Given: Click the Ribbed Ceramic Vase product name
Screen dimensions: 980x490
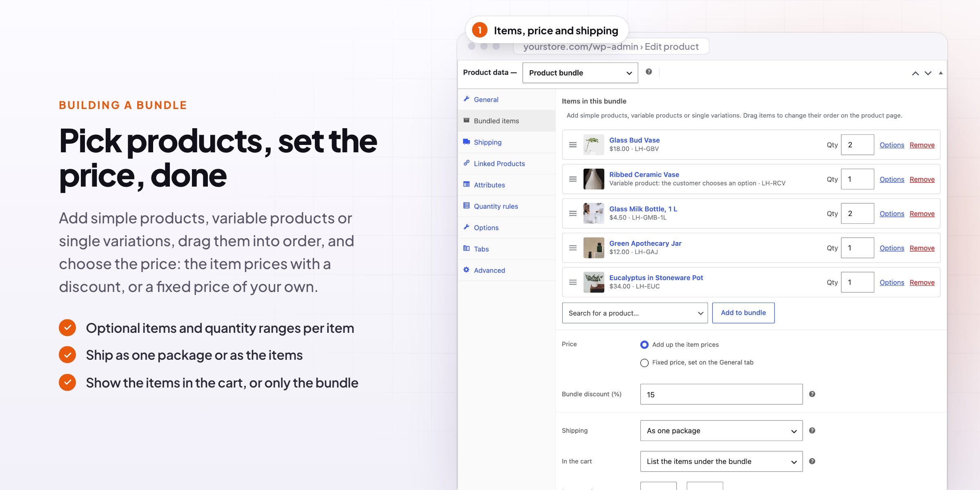Looking at the screenshot, I should click(x=644, y=174).
